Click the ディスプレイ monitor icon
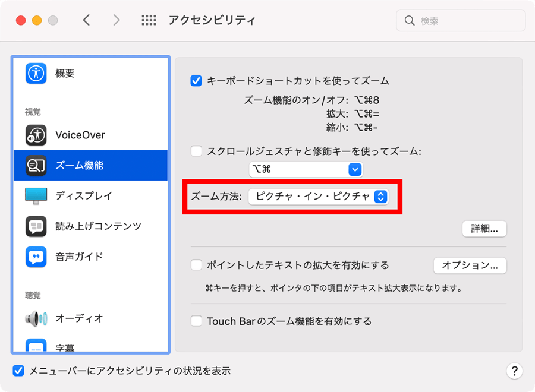The image size is (535, 392). tap(36, 195)
